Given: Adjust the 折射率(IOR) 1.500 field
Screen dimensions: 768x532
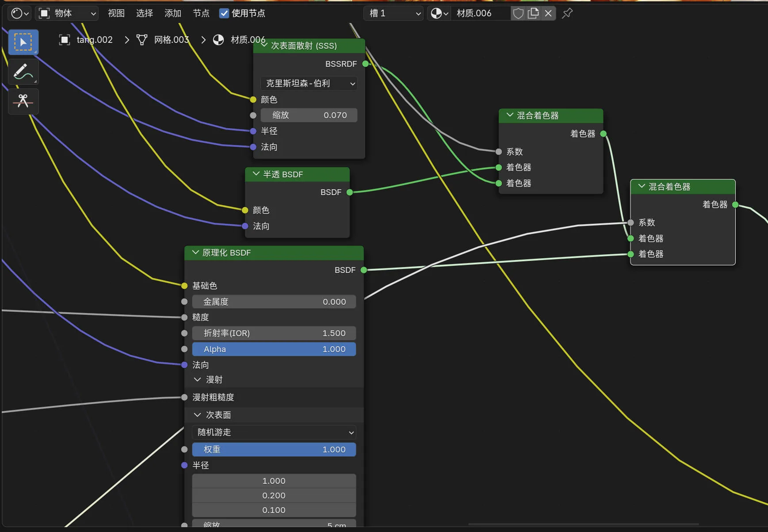Looking at the screenshot, I should (274, 333).
